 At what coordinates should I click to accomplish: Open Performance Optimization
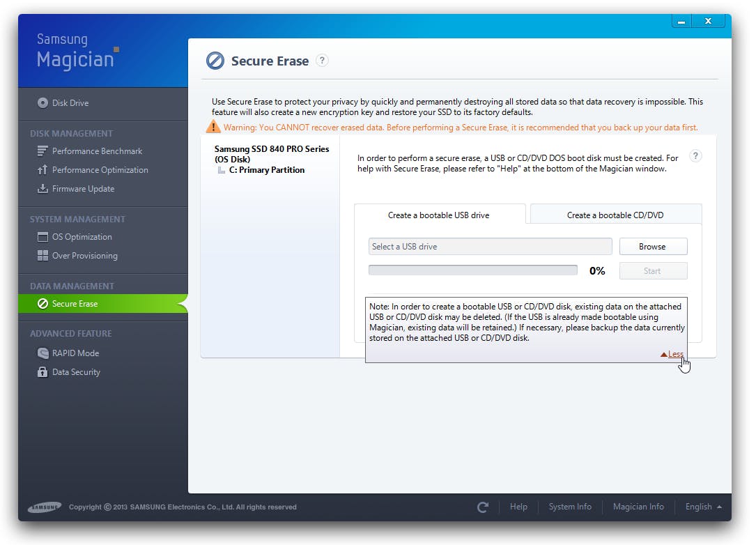click(x=99, y=169)
